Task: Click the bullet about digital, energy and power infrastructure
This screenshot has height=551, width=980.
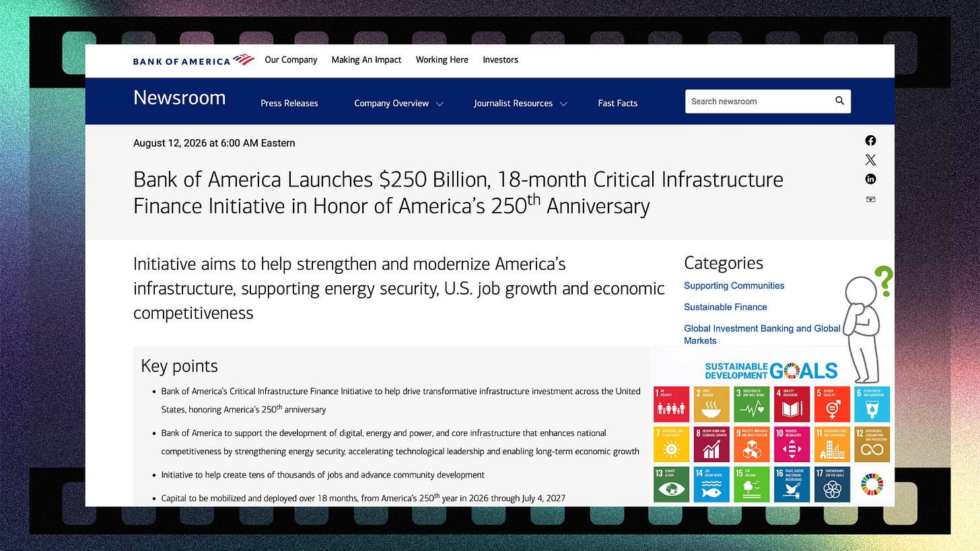Action: (x=400, y=442)
